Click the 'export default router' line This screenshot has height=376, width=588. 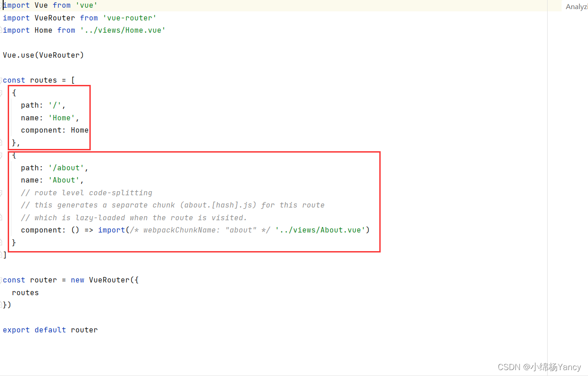pyautogui.click(x=50, y=330)
